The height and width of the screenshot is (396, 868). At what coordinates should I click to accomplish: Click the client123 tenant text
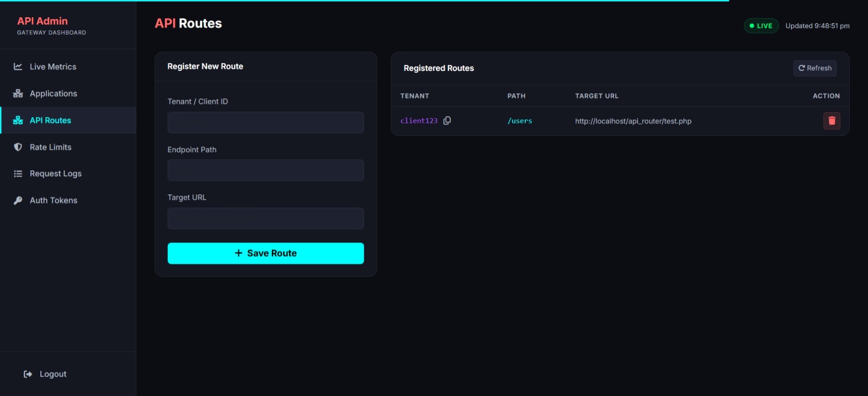coord(419,121)
